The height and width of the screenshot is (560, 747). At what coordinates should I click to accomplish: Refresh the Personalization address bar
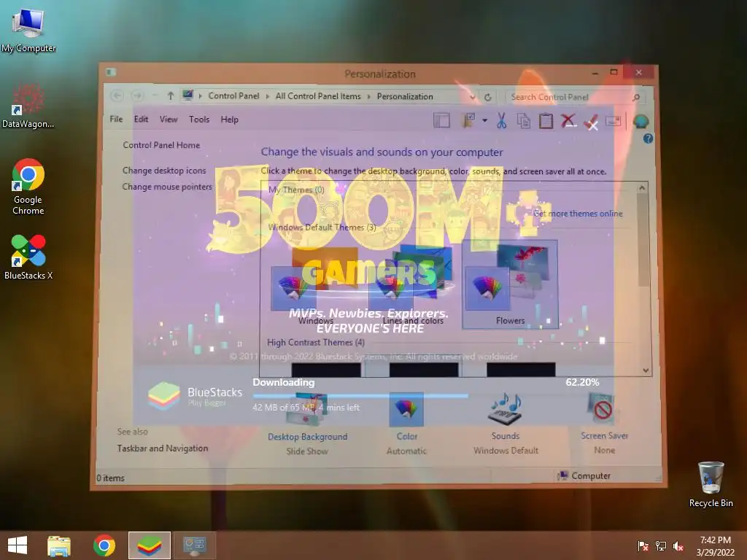coord(488,97)
